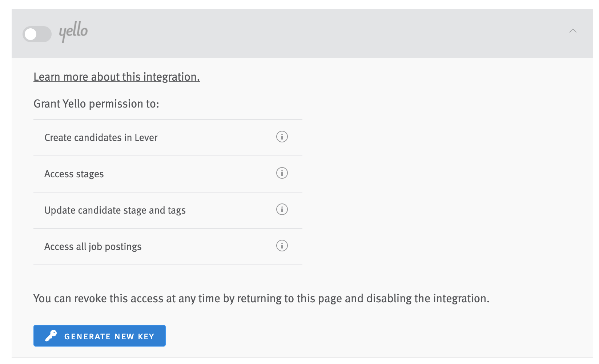The height and width of the screenshot is (364, 599).
Task: Select the Grant Yello permission section heading
Action: tap(96, 104)
